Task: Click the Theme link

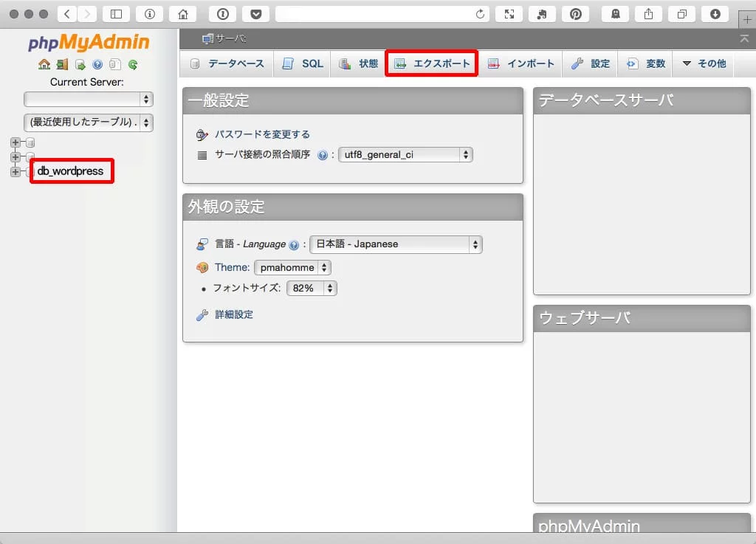Action: coord(233,267)
